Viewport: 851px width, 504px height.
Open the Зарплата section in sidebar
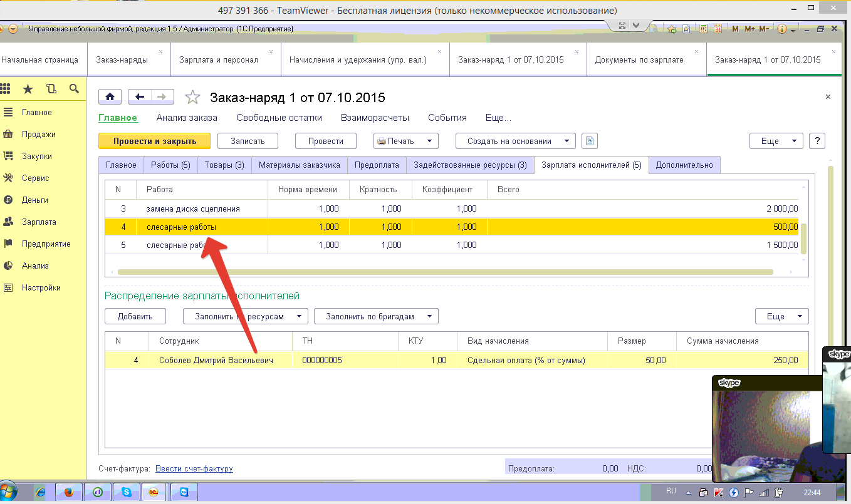click(x=39, y=222)
